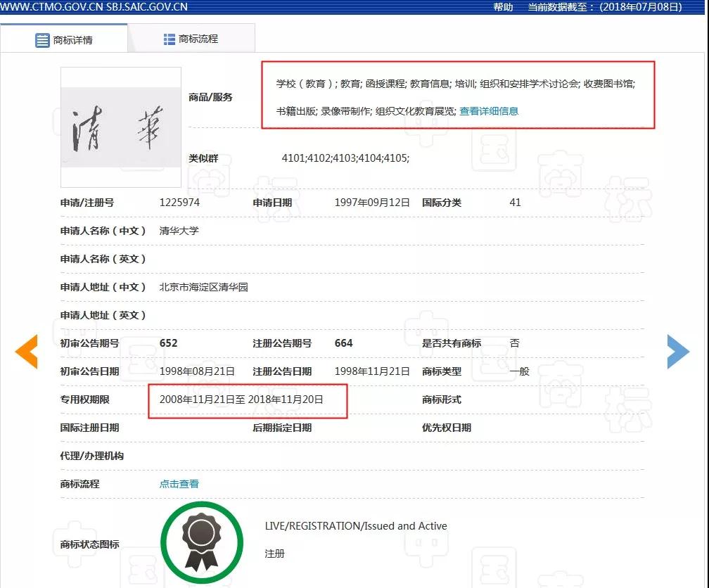The image size is (709, 588).
Task: Click the 初审公告期号 field label
Action: 89,343
